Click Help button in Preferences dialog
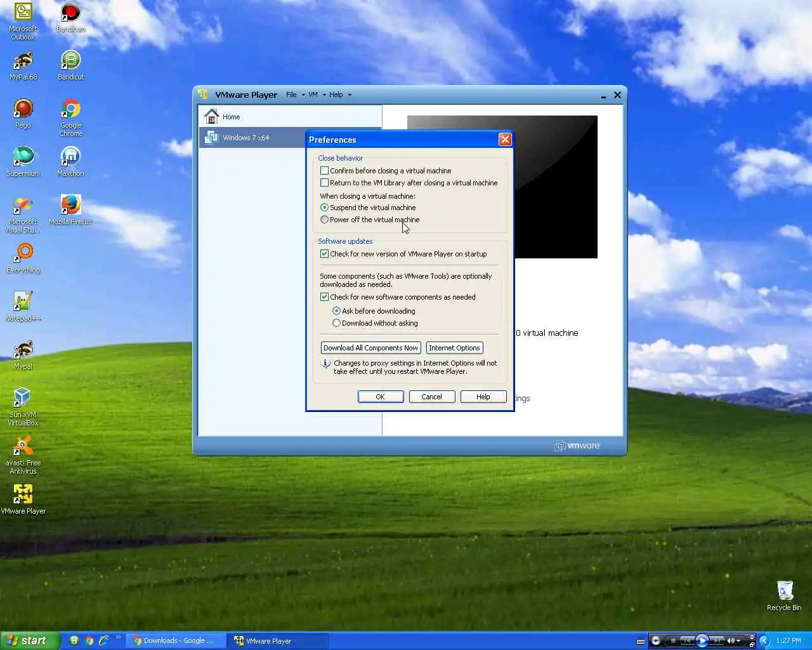 (483, 397)
